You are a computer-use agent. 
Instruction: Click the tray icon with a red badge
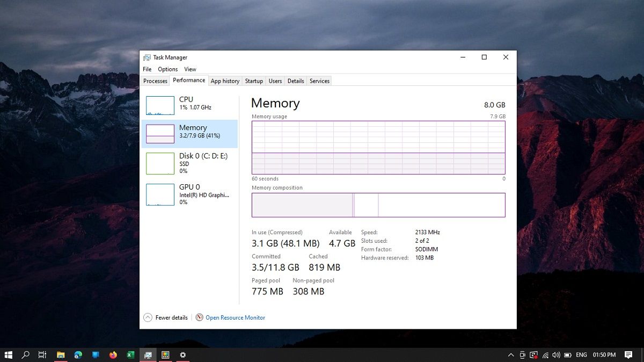click(x=533, y=355)
